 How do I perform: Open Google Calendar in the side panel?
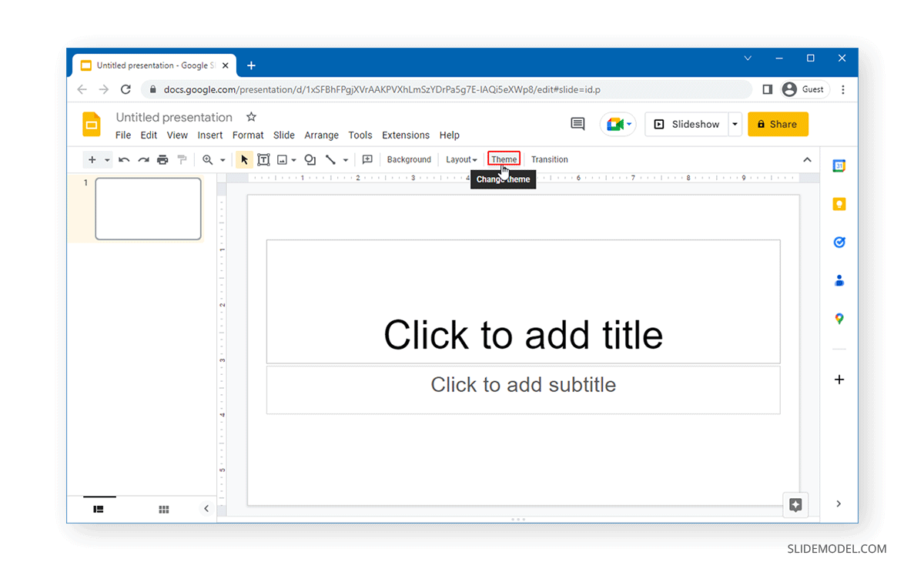click(x=839, y=165)
